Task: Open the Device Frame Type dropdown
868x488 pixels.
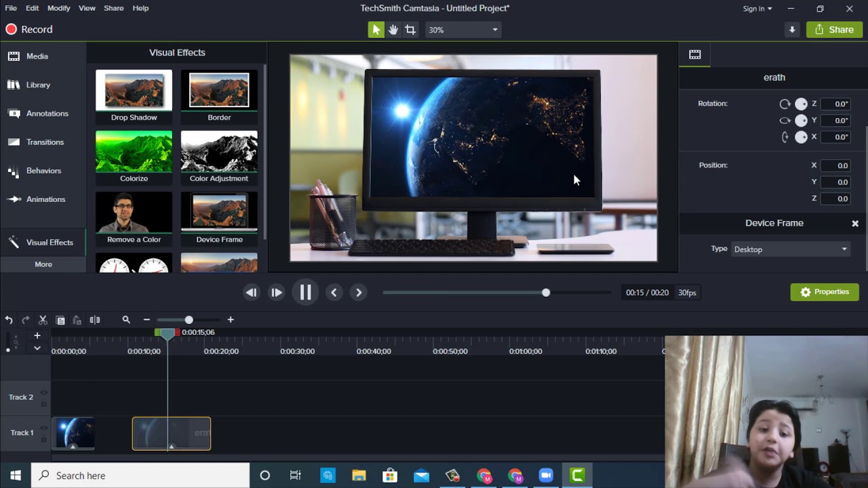Action: (x=791, y=249)
